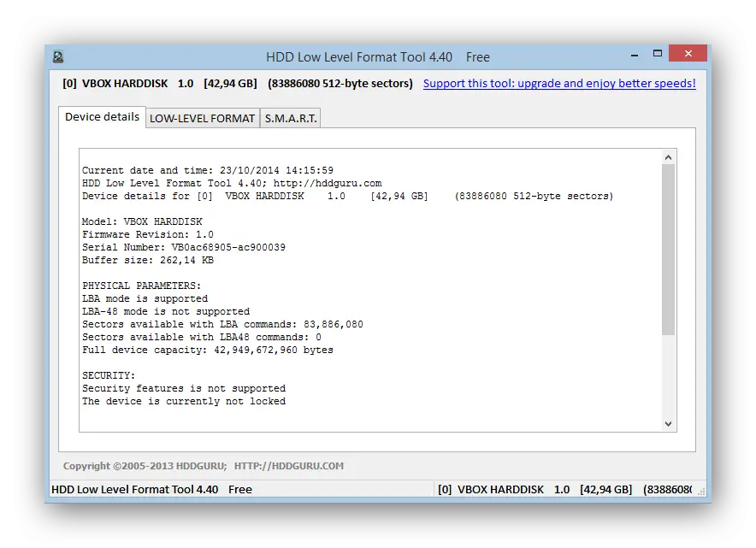This screenshot has height=548, width=756.
Task: Click the window title 'HDD Low Level Format Tool 4.40 Free'
Action: point(378,57)
